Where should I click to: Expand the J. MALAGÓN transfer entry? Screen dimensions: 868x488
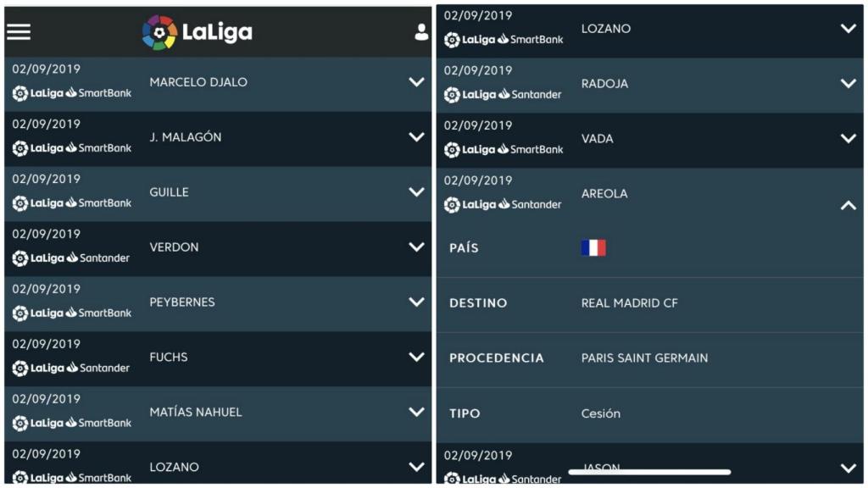pos(415,136)
